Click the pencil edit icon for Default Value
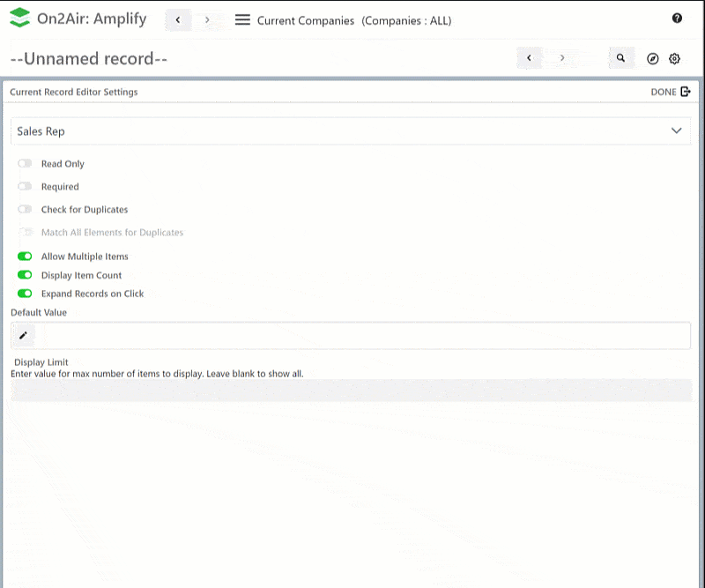The image size is (705, 588). (24, 335)
